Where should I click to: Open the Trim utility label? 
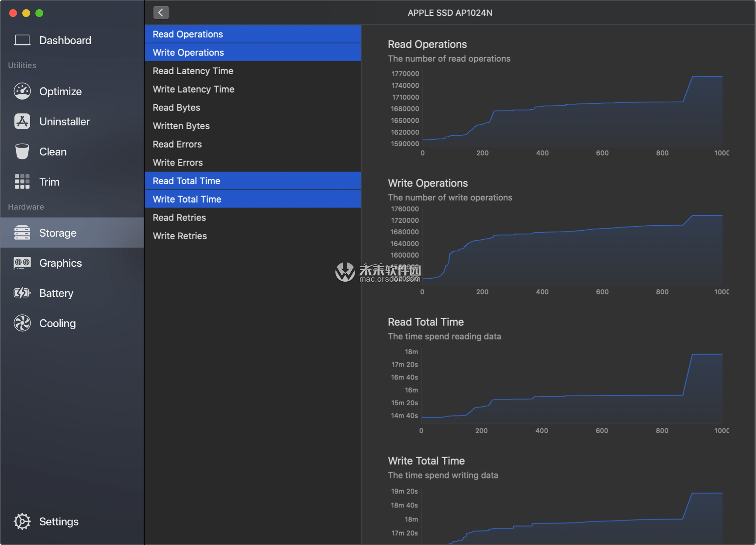click(x=49, y=182)
